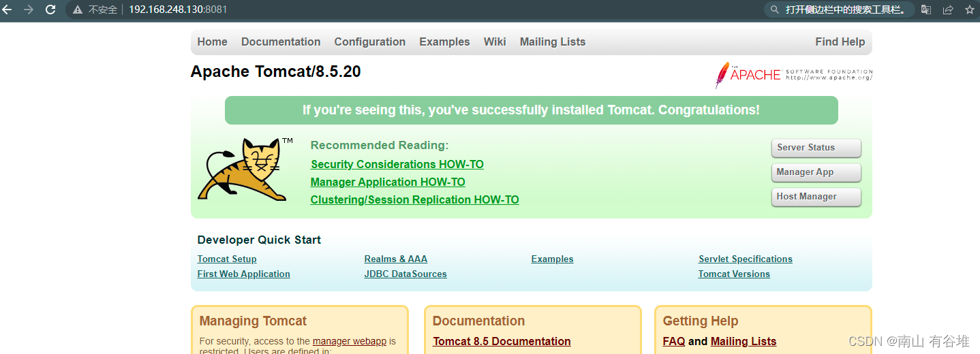Open Clustering/Session Replication HOW-TO link
980x354 pixels.
click(414, 199)
